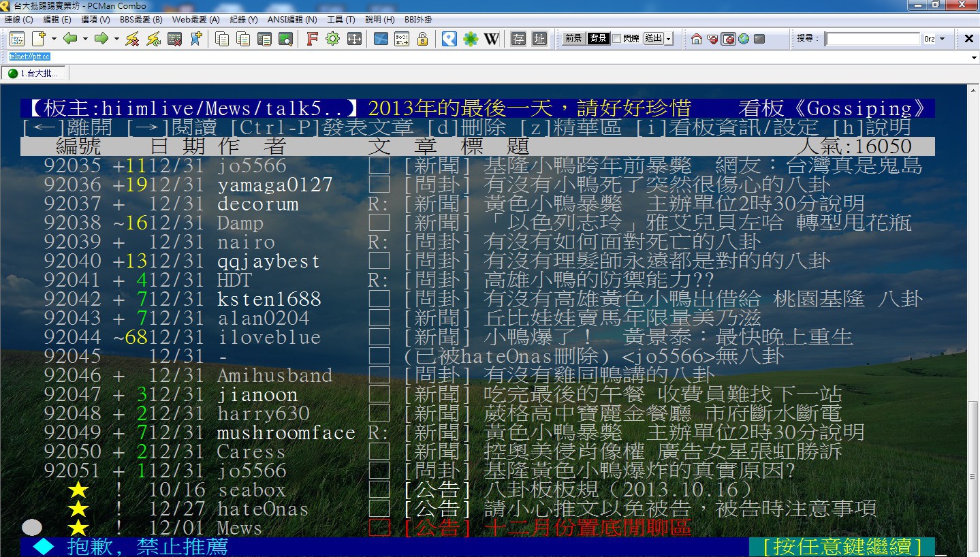This screenshot has width=980, height=557.
Task: Click the disconnect lightning icon with red X
Action: (x=132, y=39)
